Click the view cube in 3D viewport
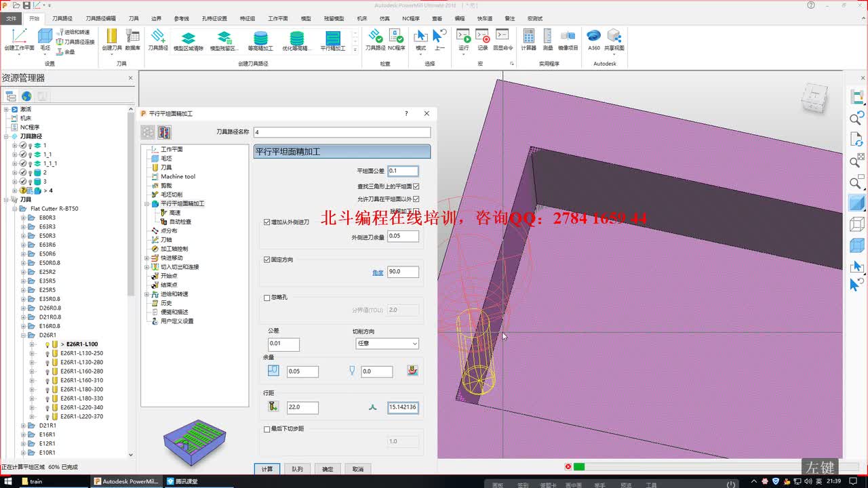Screen dimensions: 868x488 814,98
